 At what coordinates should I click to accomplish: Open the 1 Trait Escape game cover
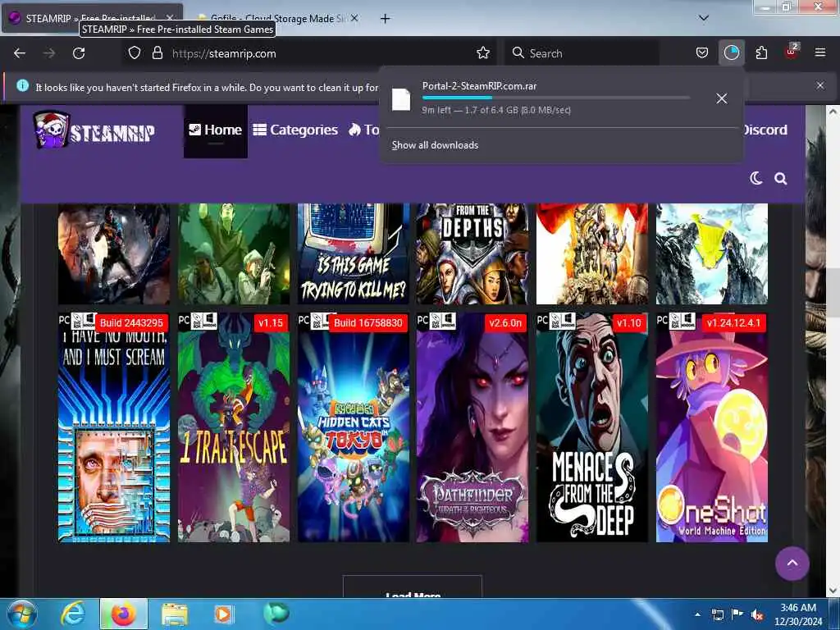pyautogui.click(x=234, y=428)
